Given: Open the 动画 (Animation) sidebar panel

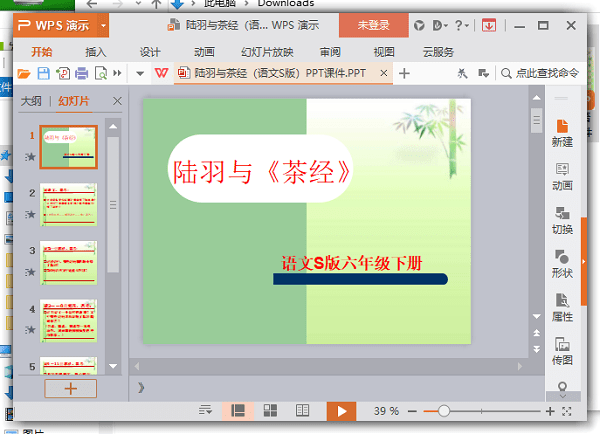Looking at the screenshot, I should [x=562, y=176].
